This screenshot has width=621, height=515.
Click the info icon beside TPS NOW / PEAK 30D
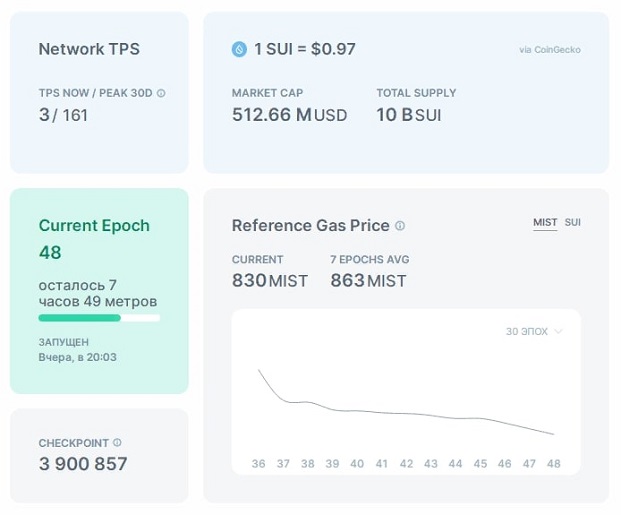tap(161, 93)
